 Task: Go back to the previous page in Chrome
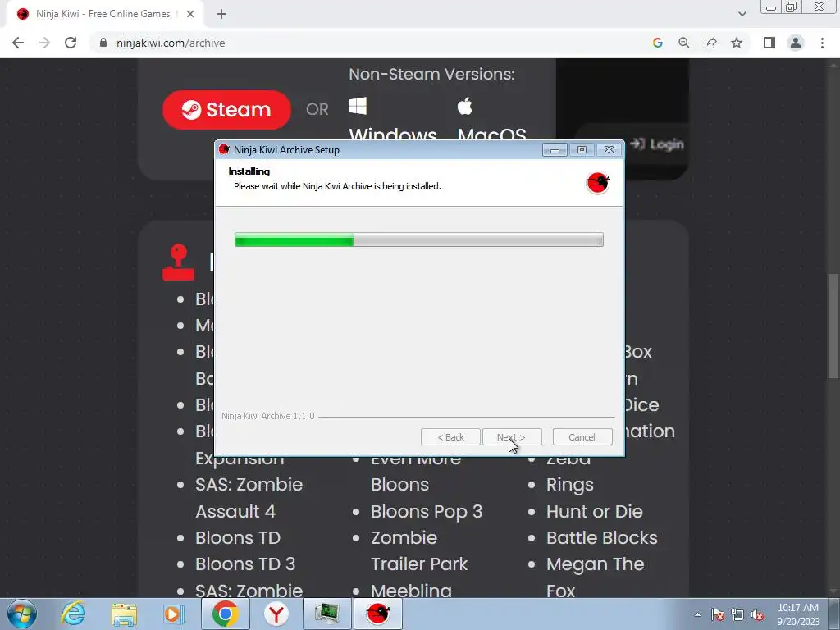click(18, 43)
